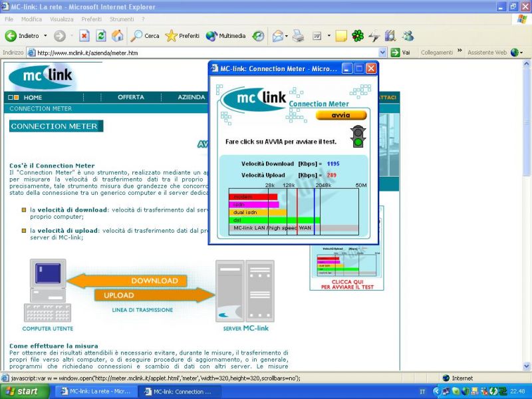Expand hidden tray icons arrow
The image size is (532, 399).
click(x=436, y=392)
